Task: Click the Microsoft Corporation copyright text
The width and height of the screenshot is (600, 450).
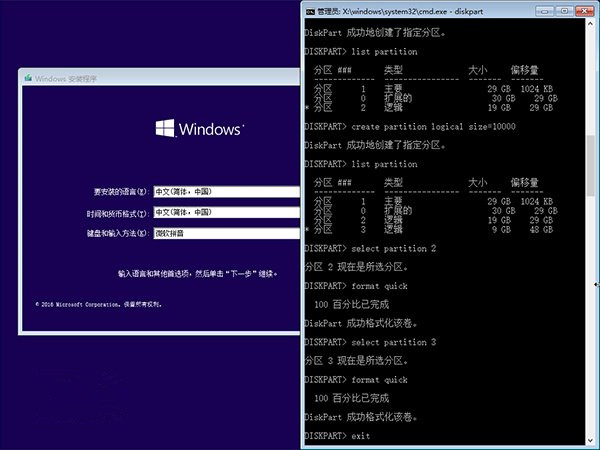Action: click(99, 305)
